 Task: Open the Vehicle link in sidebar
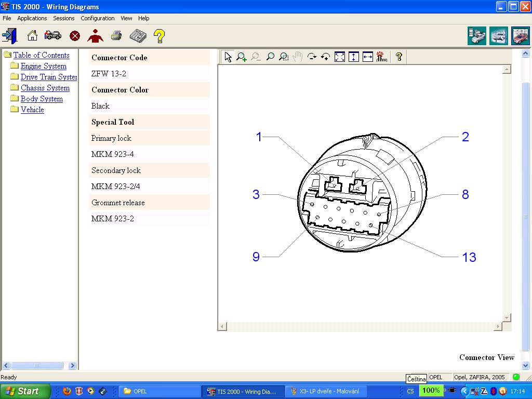click(32, 110)
